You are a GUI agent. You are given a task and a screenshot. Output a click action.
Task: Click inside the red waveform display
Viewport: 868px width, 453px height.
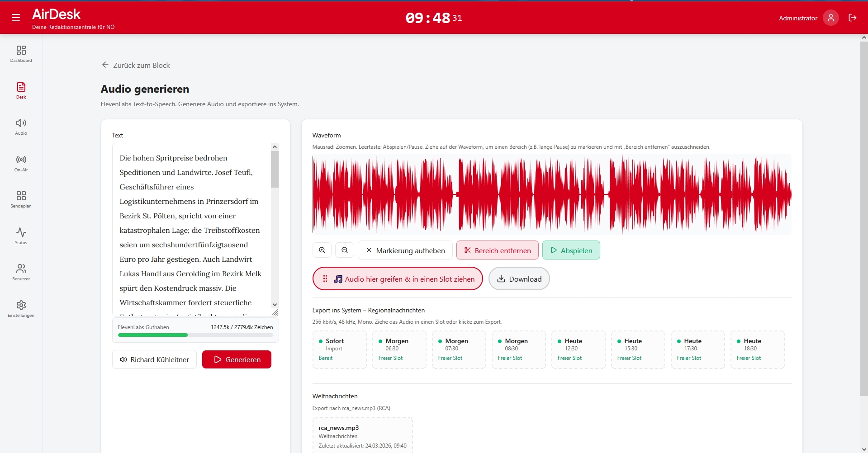551,194
